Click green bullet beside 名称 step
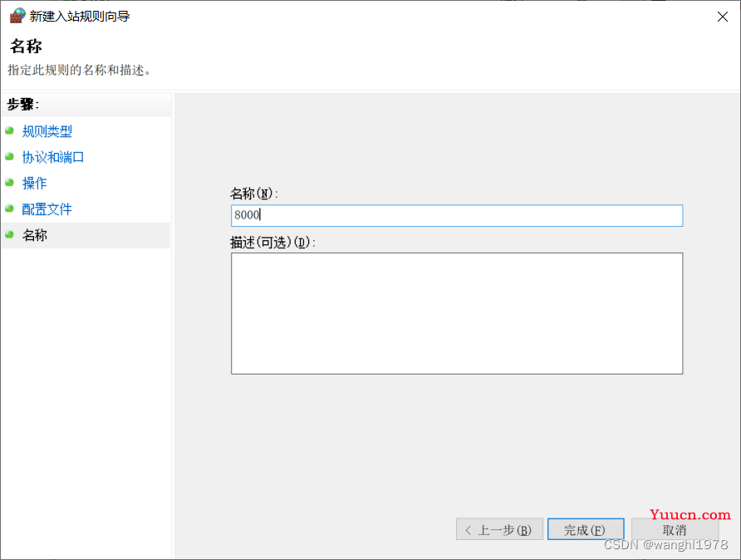 click(x=9, y=235)
